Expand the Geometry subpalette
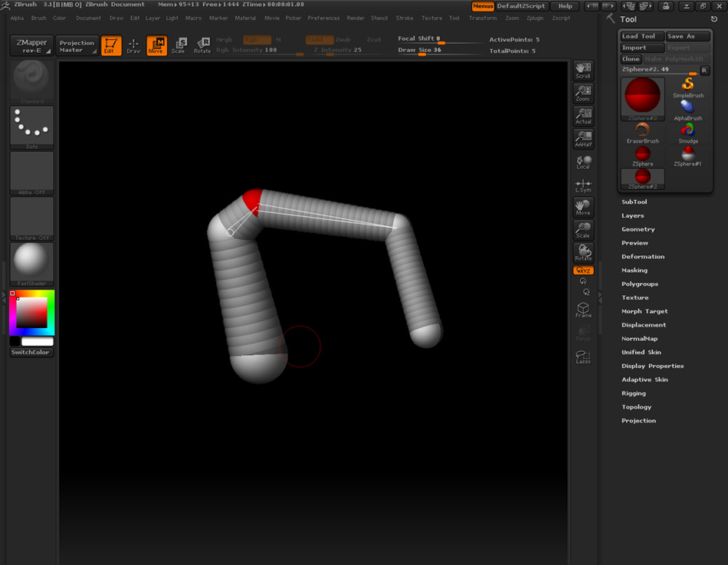Image resolution: width=728 pixels, height=565 pixels. pos(638,229)
